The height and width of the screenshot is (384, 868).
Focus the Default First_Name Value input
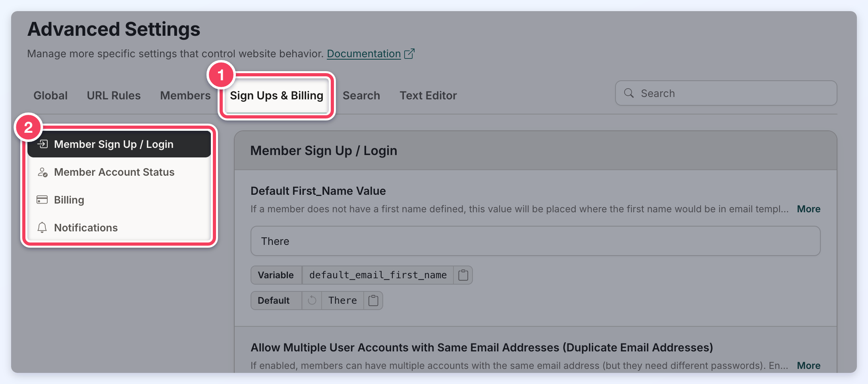pyautogui.click(x=535, y=241)
